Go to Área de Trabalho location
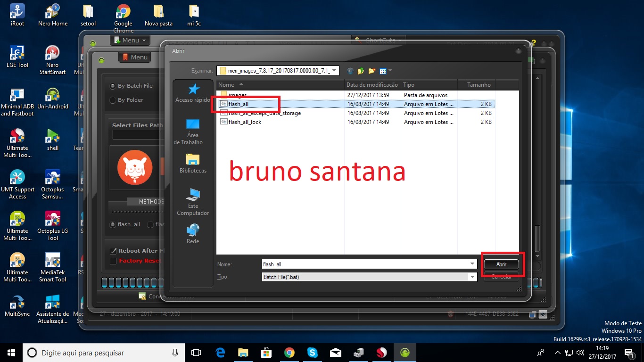644x362 pixels. click(193, 132)
